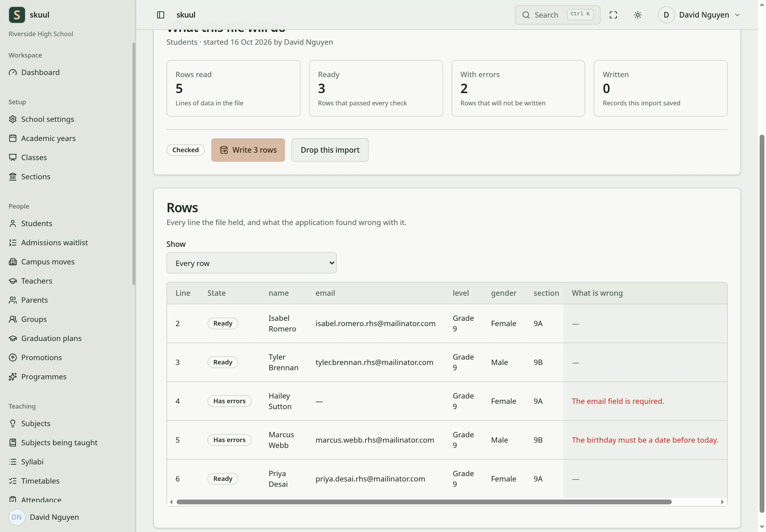Click Drop this import button
The height and width of the screenshot is (532, 766).
pos(330,150)
